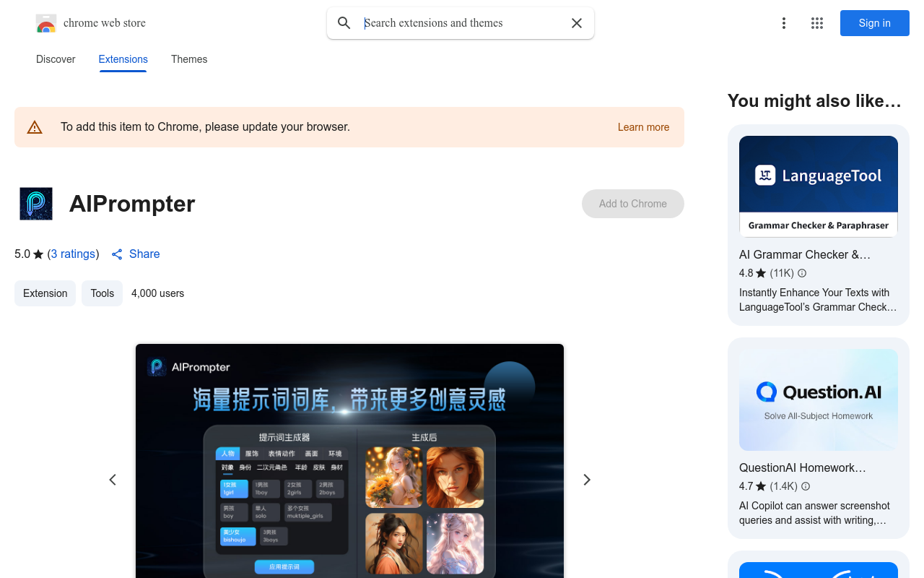Image resolution: width=924 pixels, height=578 pixels.
Task: Open QuestionAI Homework extension title
Action: pos(803,467)
